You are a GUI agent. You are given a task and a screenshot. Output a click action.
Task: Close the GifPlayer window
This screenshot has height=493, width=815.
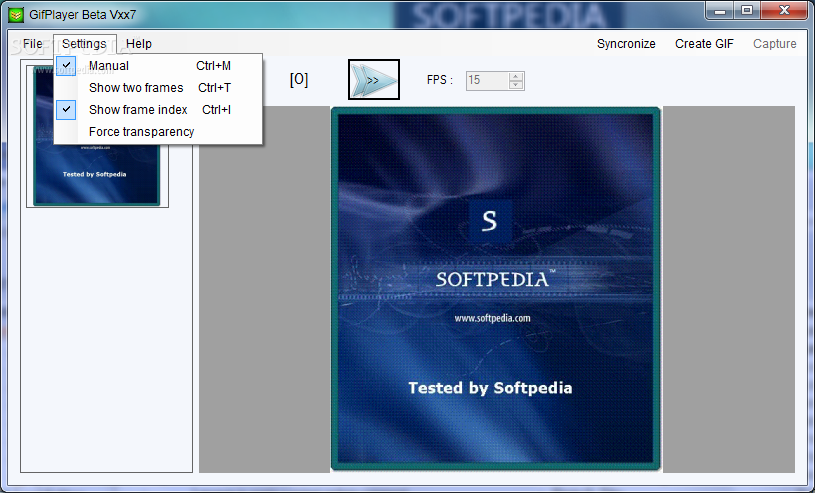pyautogui.click(x=784, y=11)
